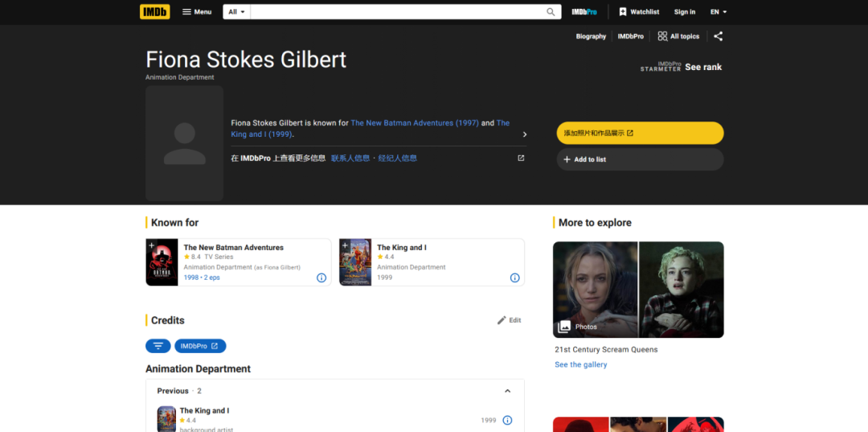
Task: Open The King and I in Animation Department credits
Action: coord(204,411)
